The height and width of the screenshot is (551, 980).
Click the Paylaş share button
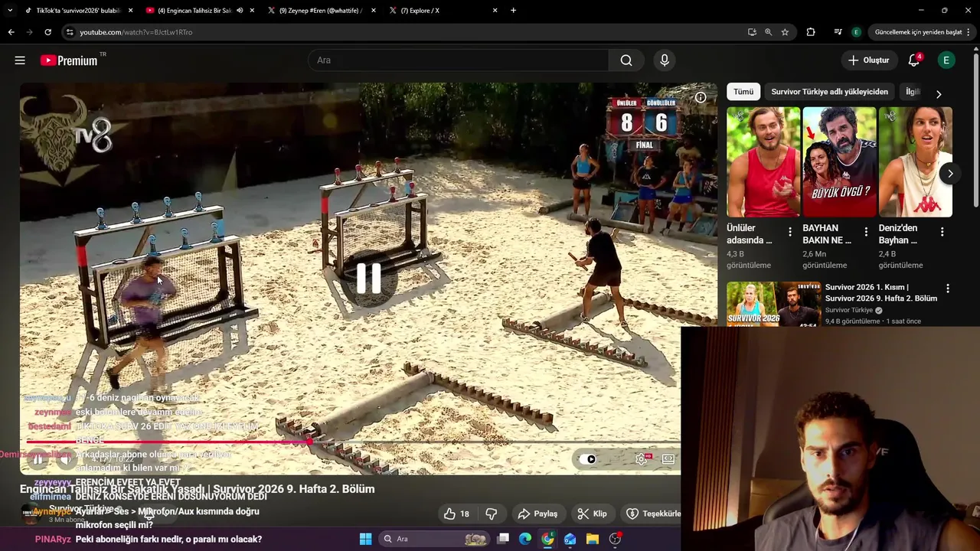coord(537,514)
